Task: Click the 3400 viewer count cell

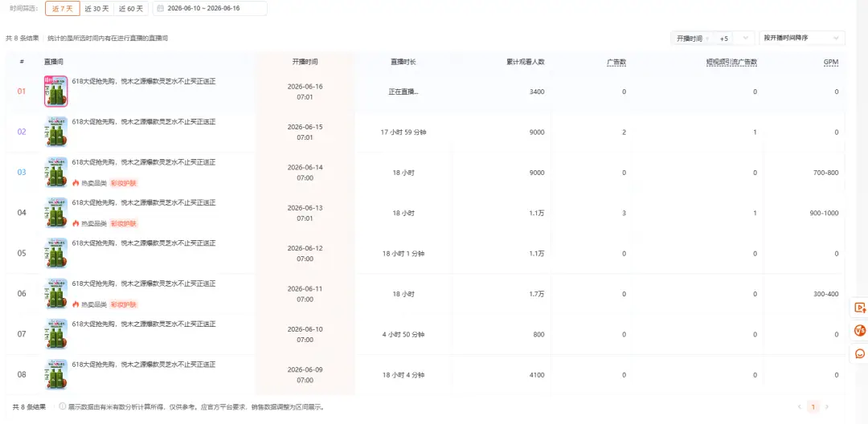Action: tap(537, 92)
